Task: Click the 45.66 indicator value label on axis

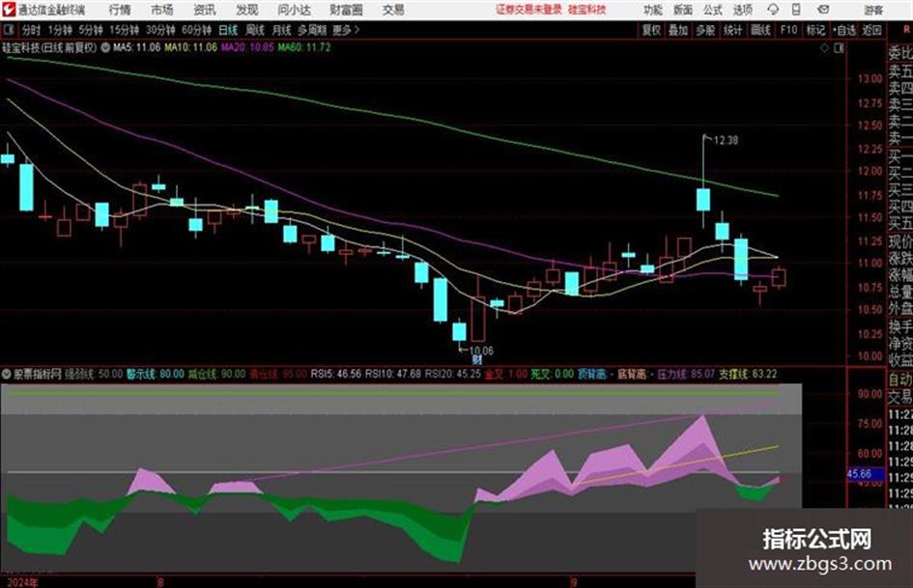Action: point(860,474)
